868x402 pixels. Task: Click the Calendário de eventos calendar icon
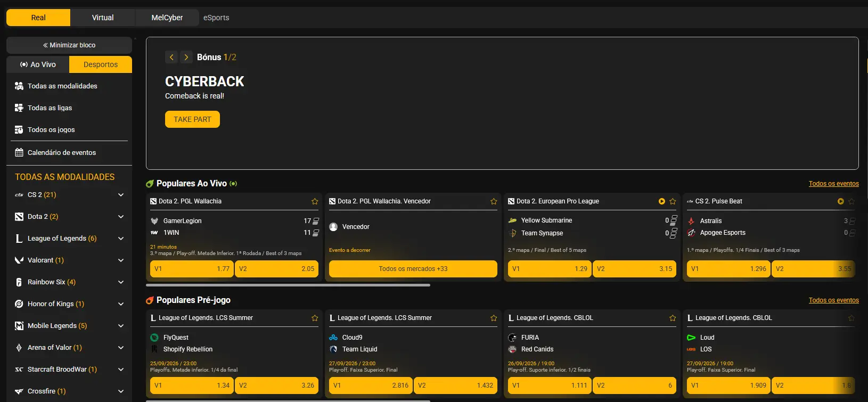tap(19, 152)
